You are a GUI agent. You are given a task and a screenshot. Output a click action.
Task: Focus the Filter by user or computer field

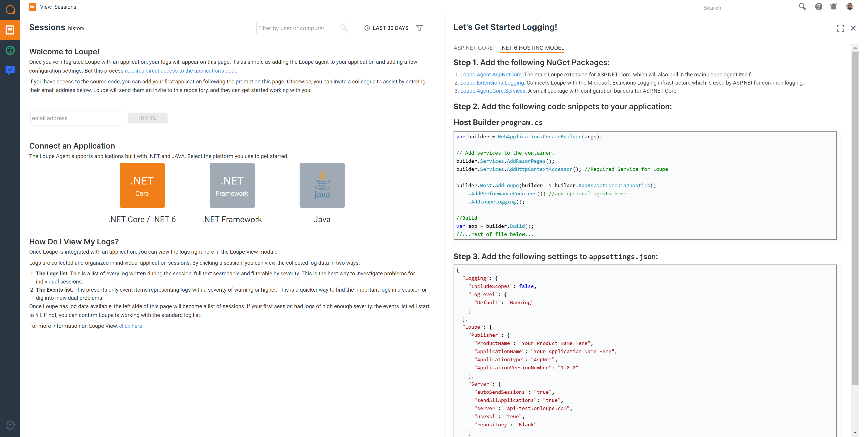tap(302, 28)
